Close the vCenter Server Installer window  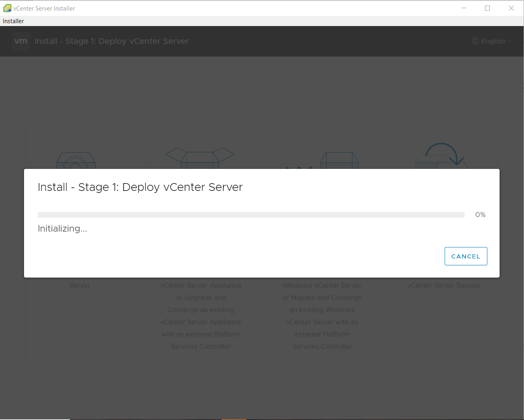click(x=511, y=8)
